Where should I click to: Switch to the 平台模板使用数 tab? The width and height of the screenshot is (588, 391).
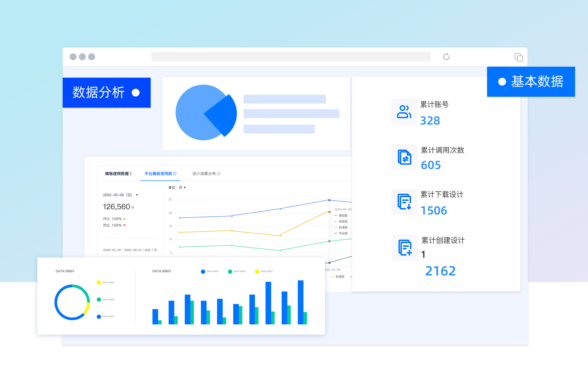click(158, 174)
